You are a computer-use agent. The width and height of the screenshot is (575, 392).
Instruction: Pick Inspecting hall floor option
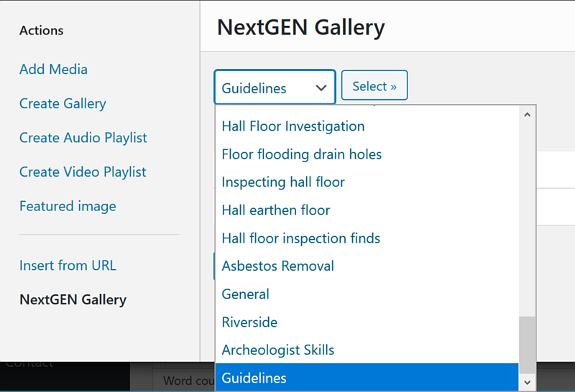point(367,182)
